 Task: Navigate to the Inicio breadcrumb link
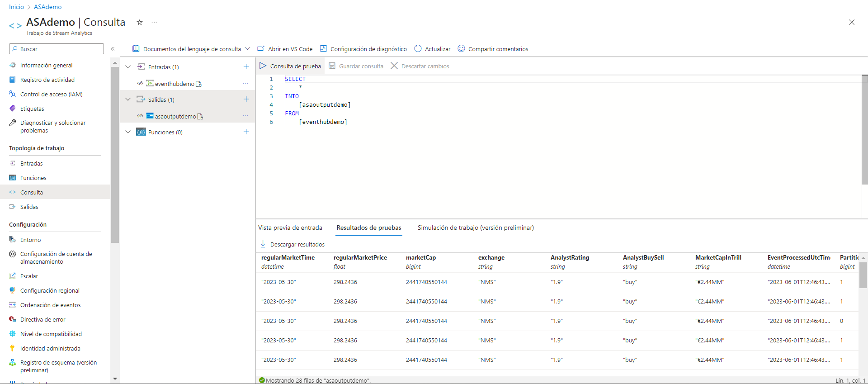16,7
